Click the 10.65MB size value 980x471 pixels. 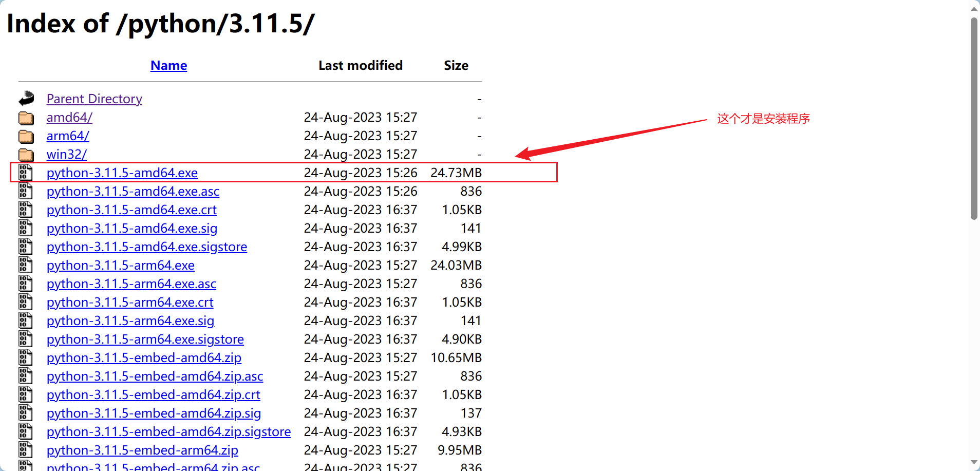pos(456,357)
